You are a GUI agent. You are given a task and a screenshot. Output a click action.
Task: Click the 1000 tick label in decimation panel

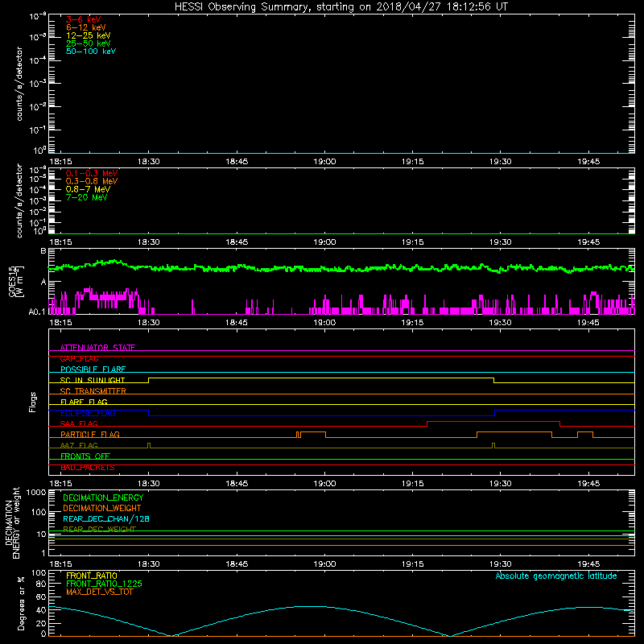36,492
